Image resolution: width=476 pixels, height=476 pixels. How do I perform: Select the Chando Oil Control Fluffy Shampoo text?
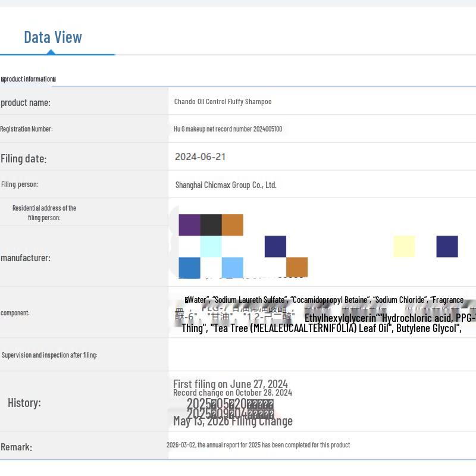pyautogui.click(x=223, y=101)
